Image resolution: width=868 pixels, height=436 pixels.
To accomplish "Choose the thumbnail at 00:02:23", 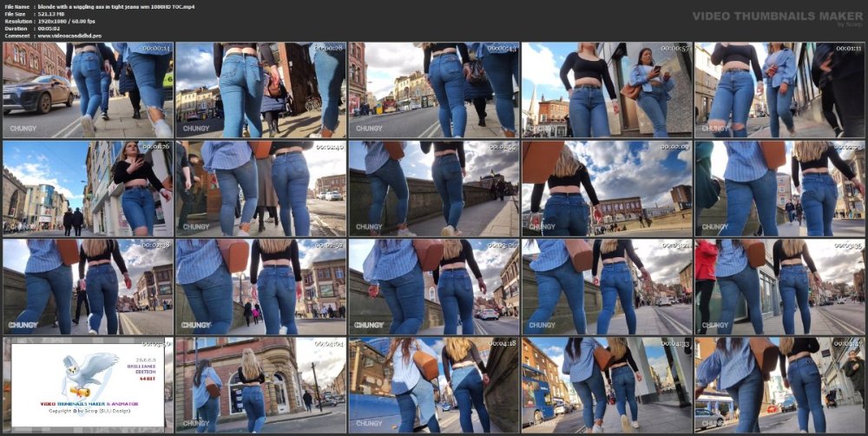I will pyautogui.click(x=780, y=188).
